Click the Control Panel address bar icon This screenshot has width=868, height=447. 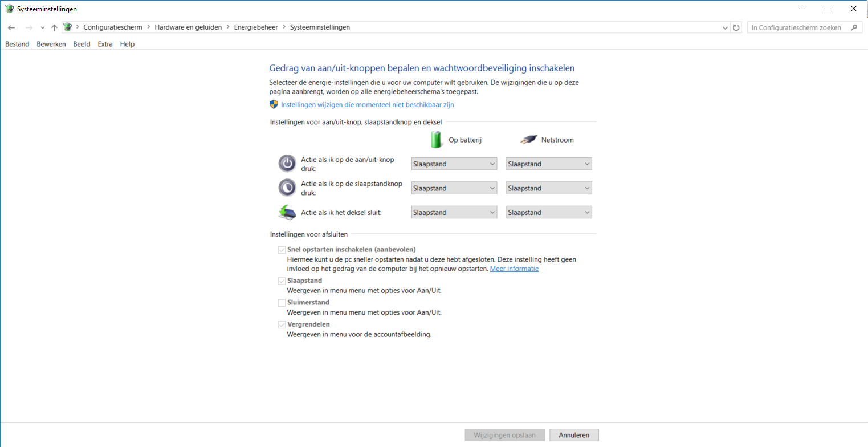68,27
